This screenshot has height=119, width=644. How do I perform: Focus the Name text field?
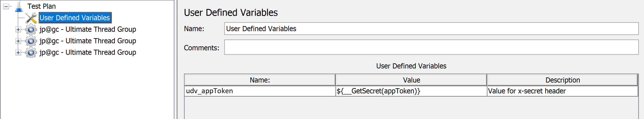point(431,29)
